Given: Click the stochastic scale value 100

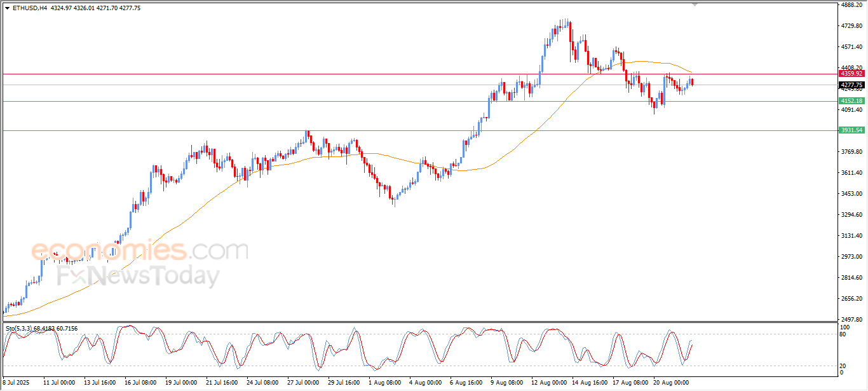Looking at the screenshot, I should (844, 327).
